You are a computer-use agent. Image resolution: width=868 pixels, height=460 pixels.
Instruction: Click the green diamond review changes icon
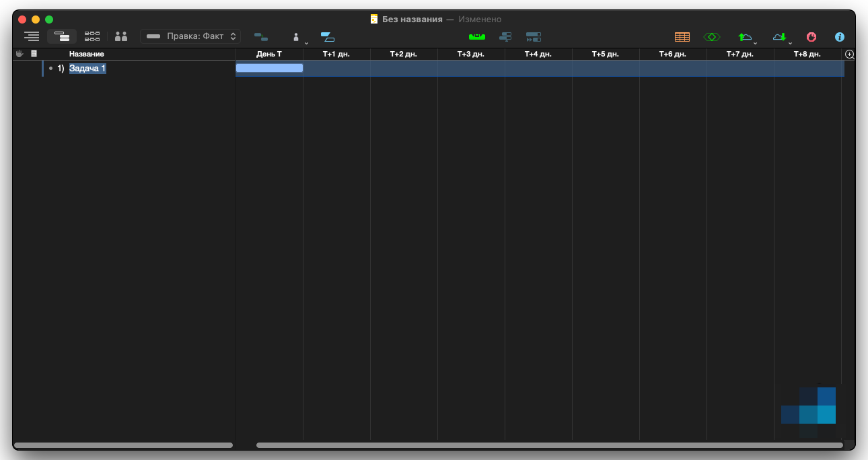[712, 37]
